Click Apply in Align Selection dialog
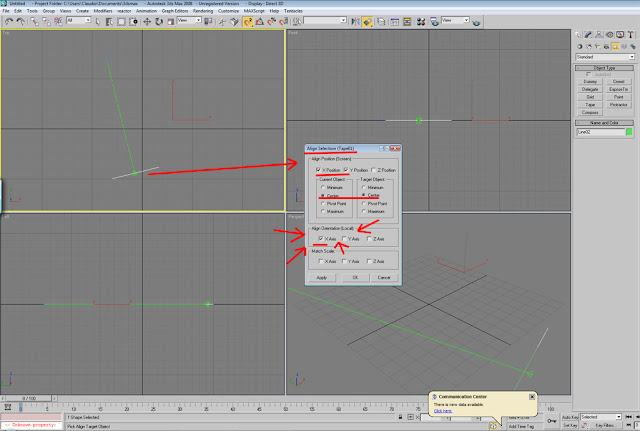 [322, 278]
